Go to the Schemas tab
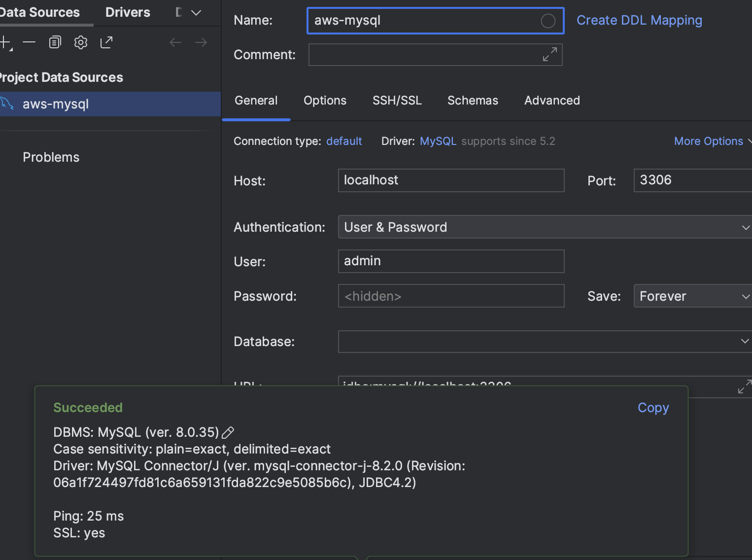 473,101
